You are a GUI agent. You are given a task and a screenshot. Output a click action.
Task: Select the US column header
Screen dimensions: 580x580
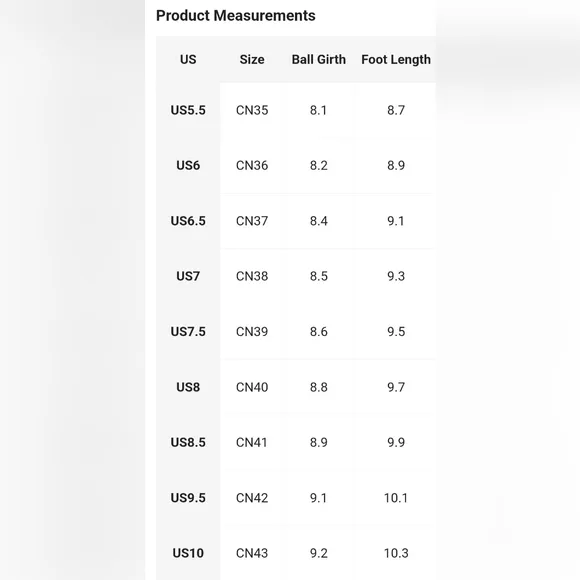click(x=188, y=60)
